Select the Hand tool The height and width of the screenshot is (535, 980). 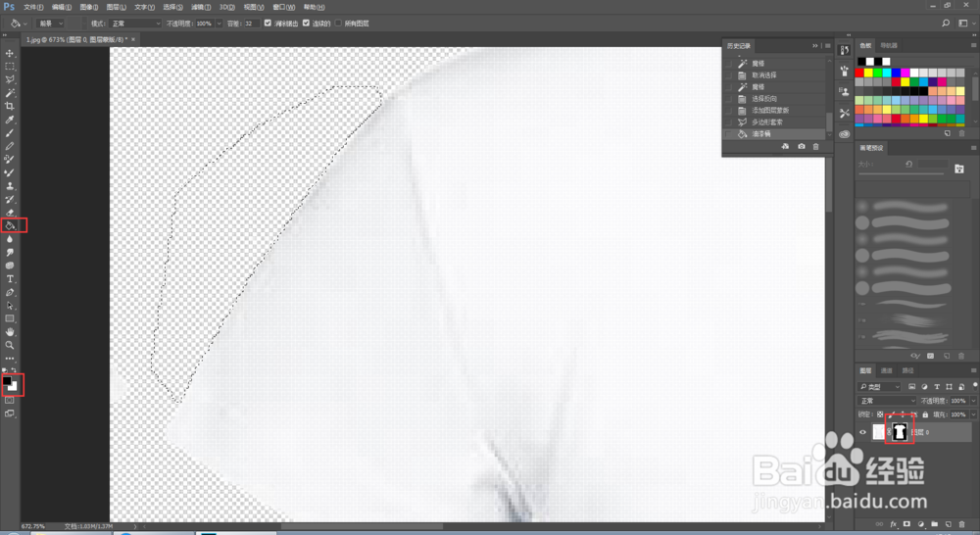(10, 332)
